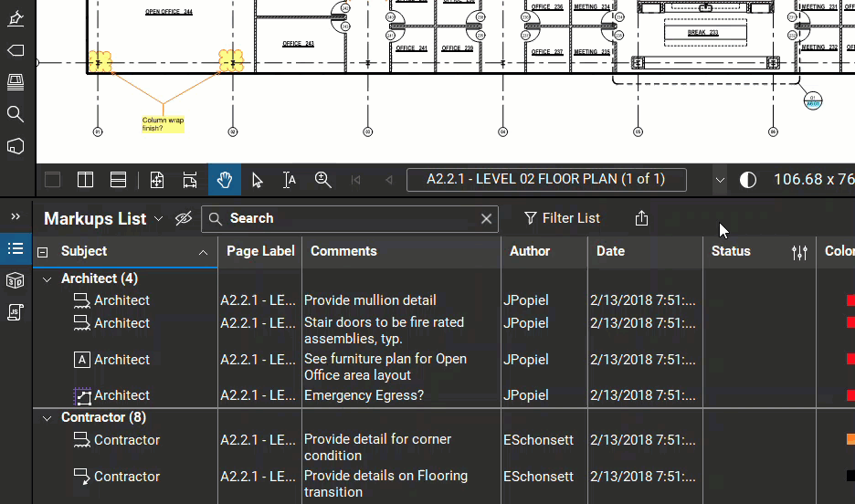The width and height of the screenshot is (855, 504).
Task: Select single page view mode
Action: (x=52, y=179)
